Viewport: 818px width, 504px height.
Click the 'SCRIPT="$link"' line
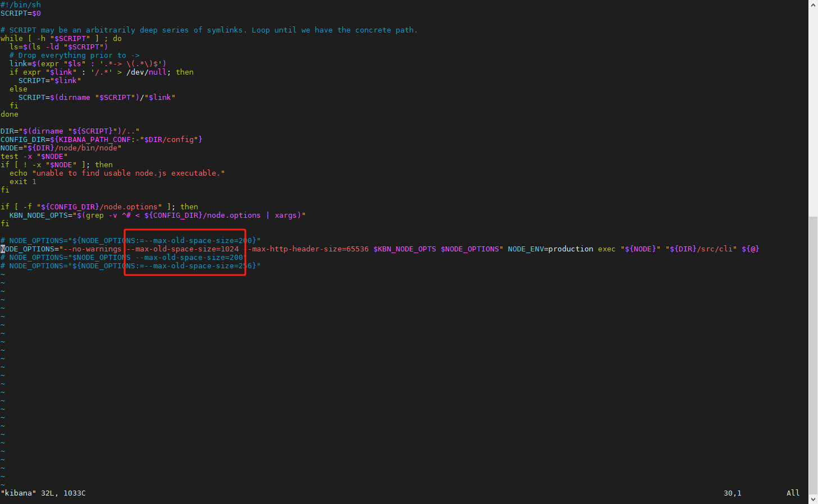(49, 80)
